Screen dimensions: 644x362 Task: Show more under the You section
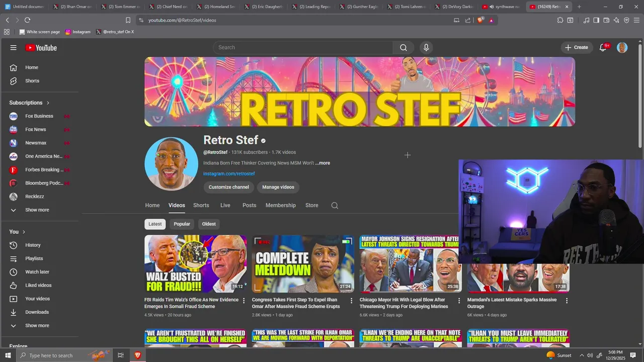point(37,325)
